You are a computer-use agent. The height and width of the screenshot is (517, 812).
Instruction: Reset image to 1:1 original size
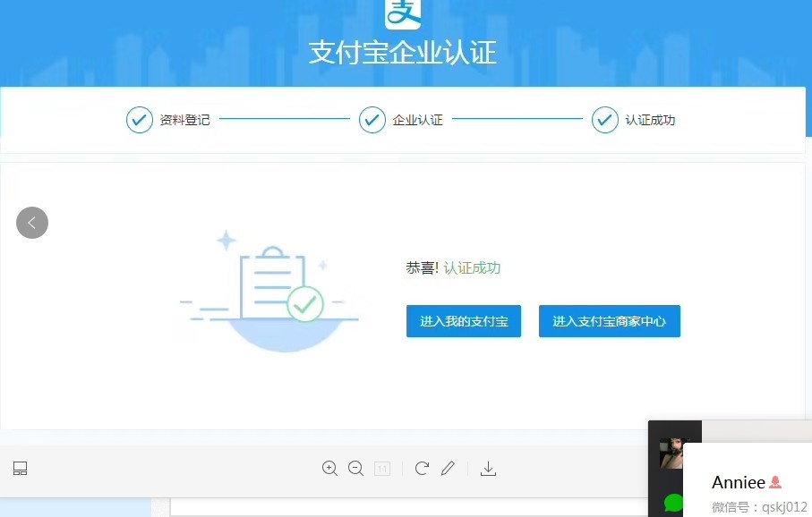tap(382, 469)
